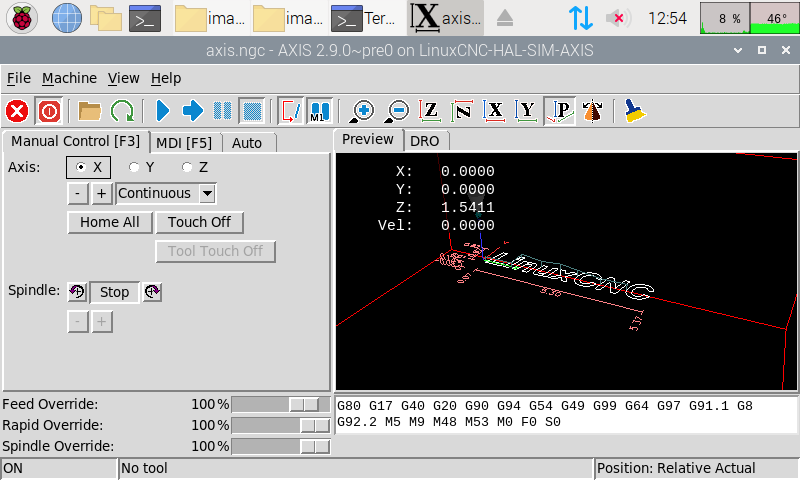Switch to rotated Z view
The image size is (800, 480).
pyautogui.click(x=462, y=111)
